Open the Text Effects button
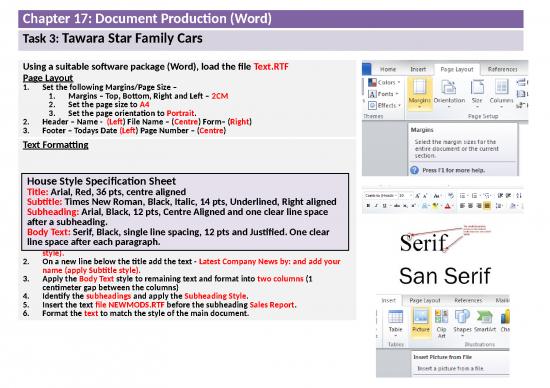550x388 pixels. pos(425,206)
